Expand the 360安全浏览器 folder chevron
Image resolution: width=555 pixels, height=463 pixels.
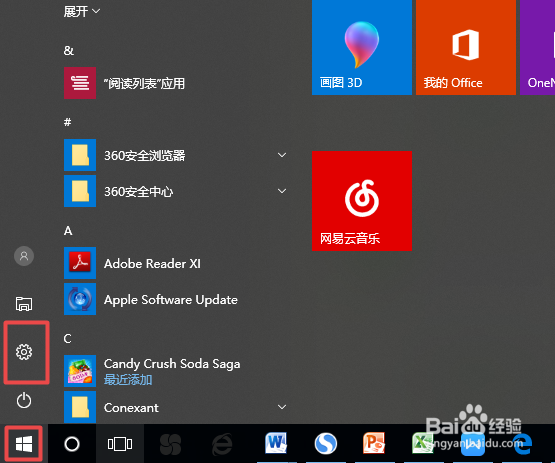(x=282, y=155)
